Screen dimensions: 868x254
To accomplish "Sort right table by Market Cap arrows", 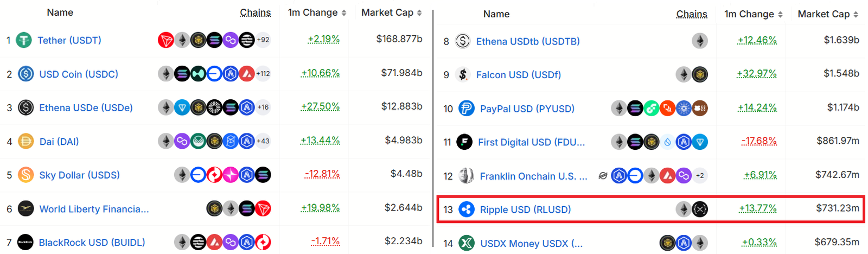I will (x=856, y=14).
